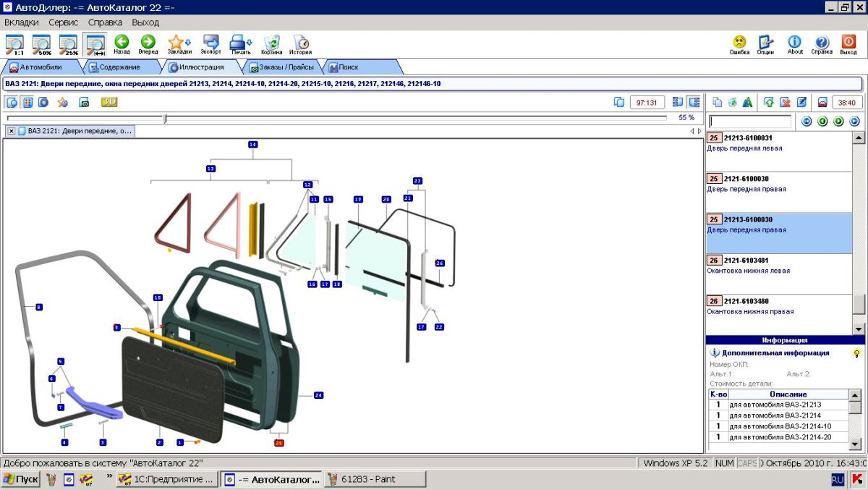Jump to the first part record
Image resolution: width=868 pixels, height=490 pixels.
coord(807,122)
